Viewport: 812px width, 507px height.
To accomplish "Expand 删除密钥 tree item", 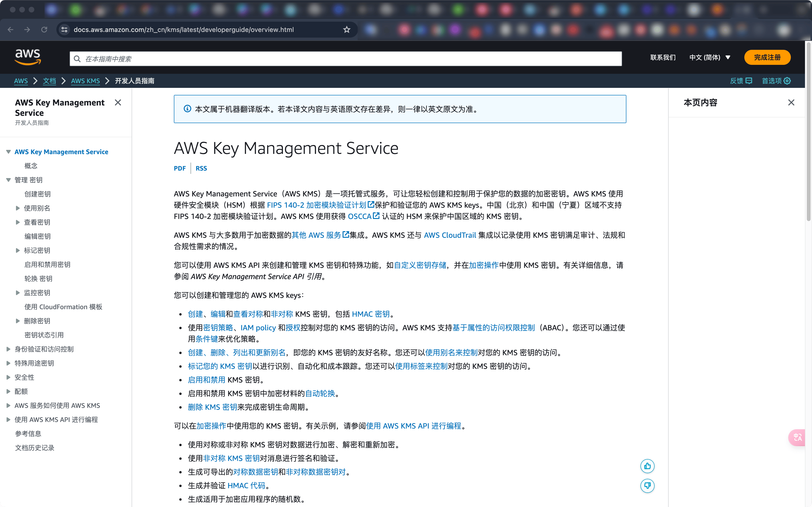I will (x=18, y=321).
